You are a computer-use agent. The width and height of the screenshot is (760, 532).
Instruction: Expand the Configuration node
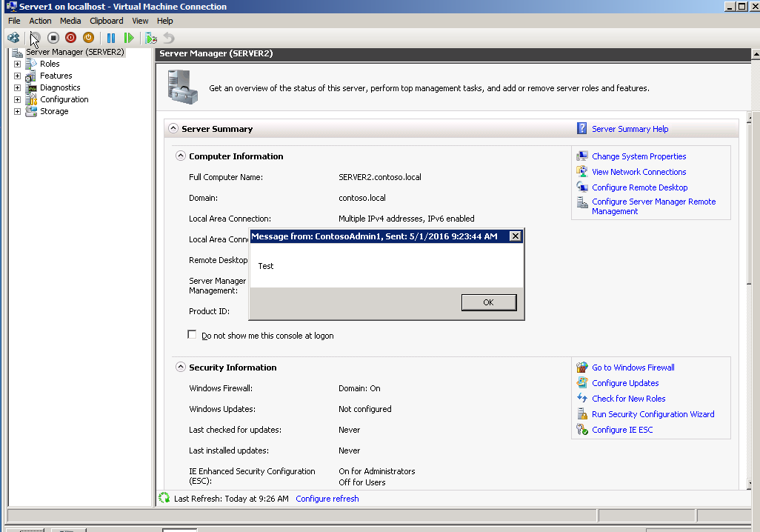18,100
